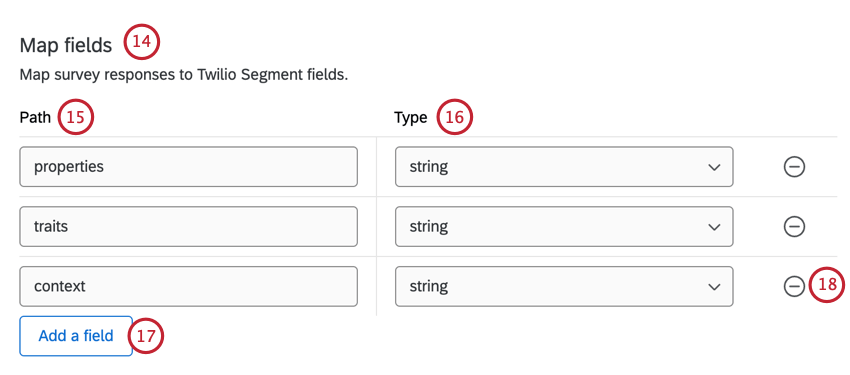The width and height of the screenshot is (850, 375).
Task: Focus the properties path input
Action: click(189, 166)
